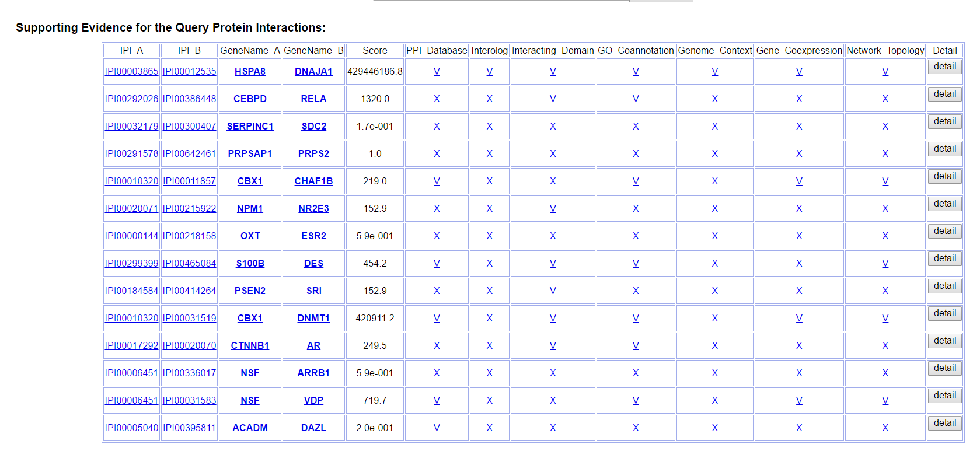Click detail button for DNMT1 row

click(944, 313)
